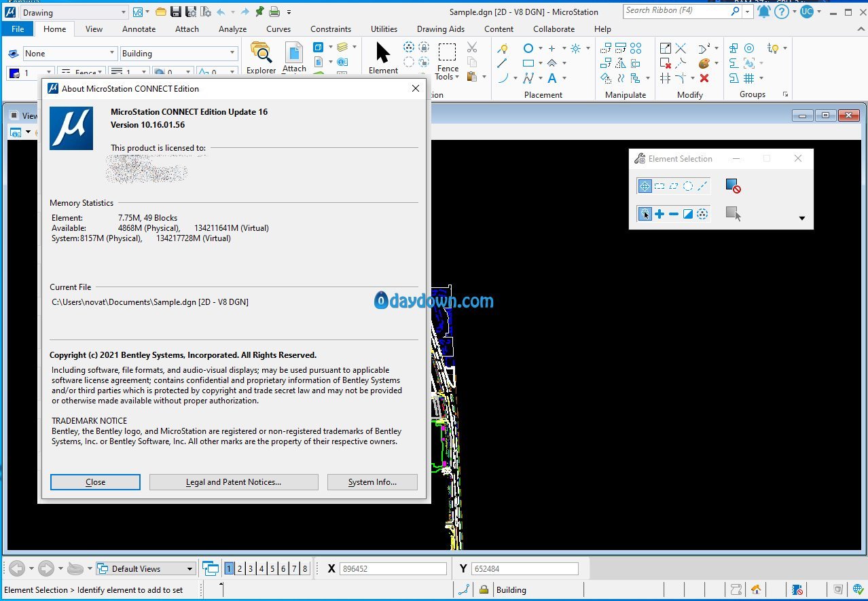Open the Explorer tool in the ribbon

[261, 57]
